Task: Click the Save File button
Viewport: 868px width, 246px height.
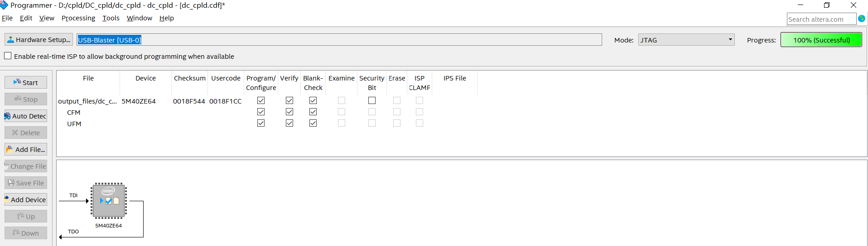Action: pyautogui.click(x=26, y=183)
